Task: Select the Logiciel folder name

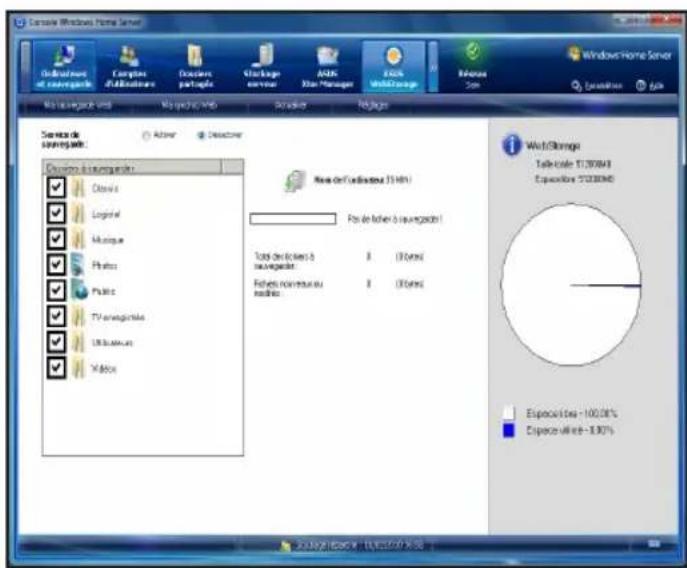Action: 106,214
